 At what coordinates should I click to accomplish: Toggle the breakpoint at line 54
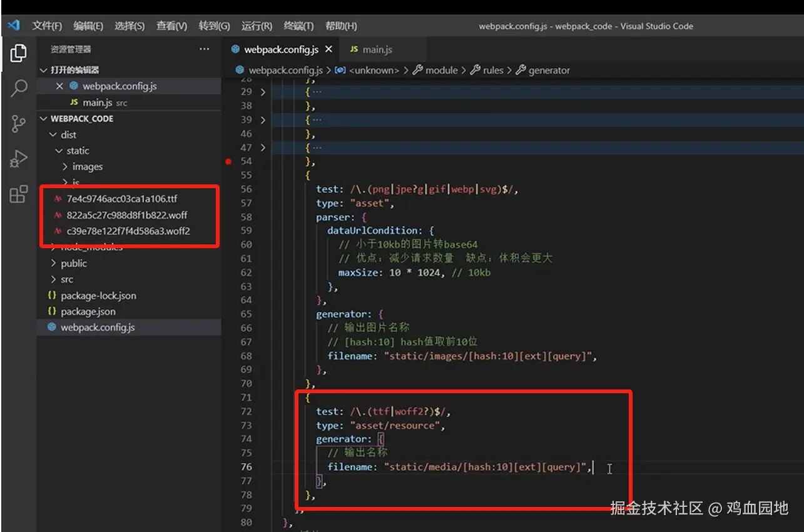228,161
